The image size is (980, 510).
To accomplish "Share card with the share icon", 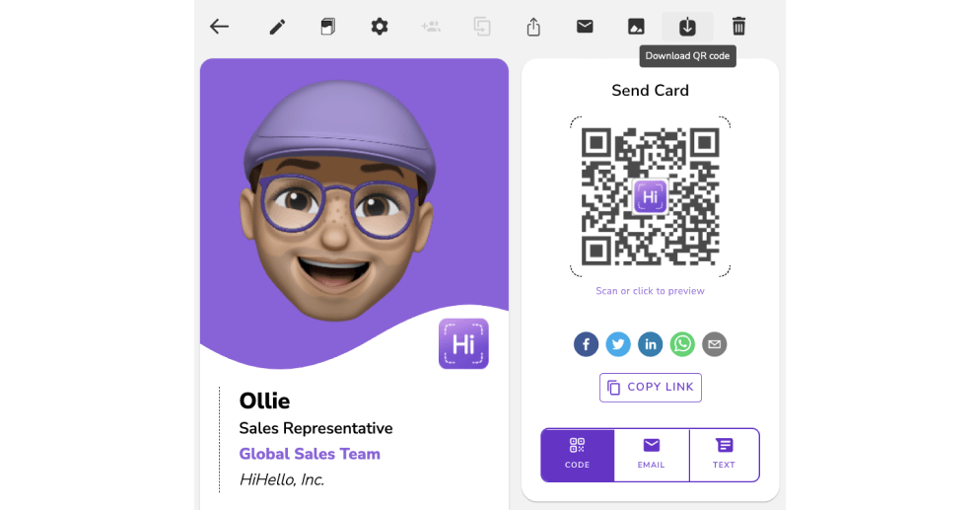I will click(533, 27).
